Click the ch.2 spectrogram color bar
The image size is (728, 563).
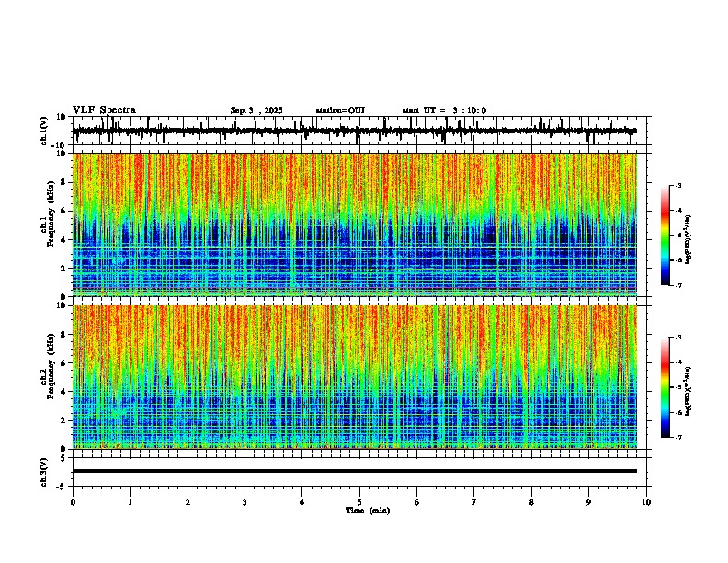point(665,387)
